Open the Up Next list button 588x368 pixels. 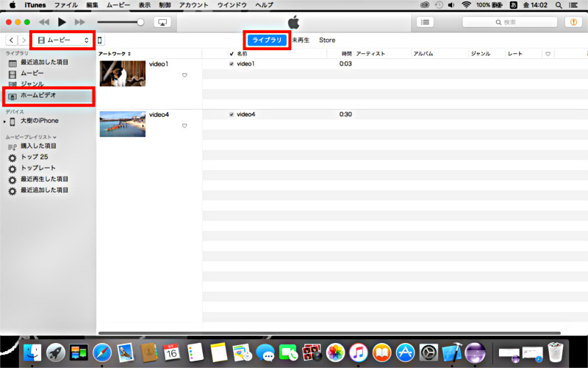point(425,22)
